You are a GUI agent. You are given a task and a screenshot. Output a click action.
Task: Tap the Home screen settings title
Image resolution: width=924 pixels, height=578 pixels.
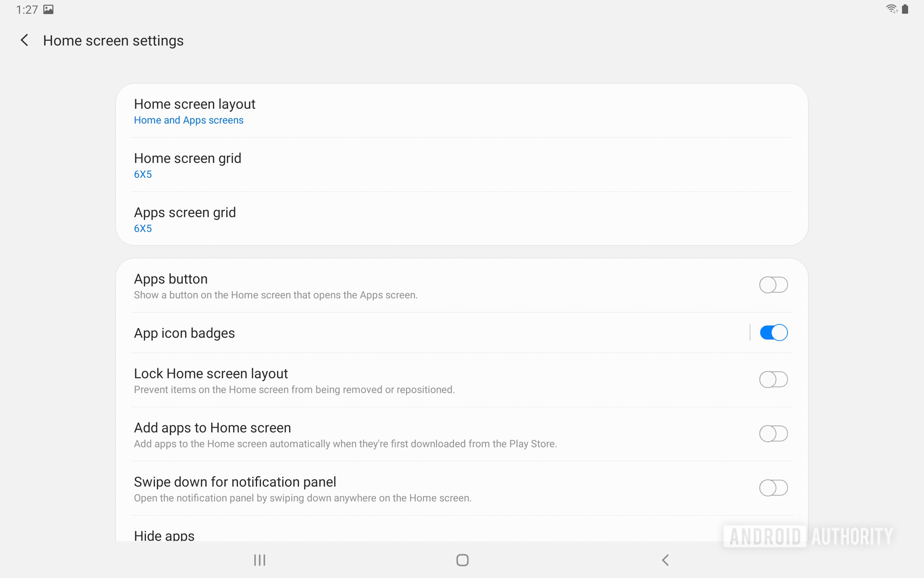click(113, 40)
